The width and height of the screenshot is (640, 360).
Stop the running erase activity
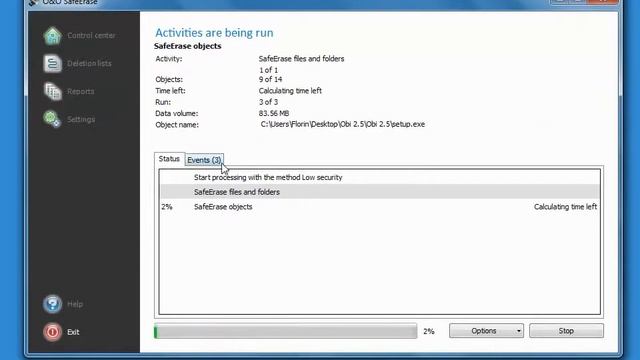[566, 331]
